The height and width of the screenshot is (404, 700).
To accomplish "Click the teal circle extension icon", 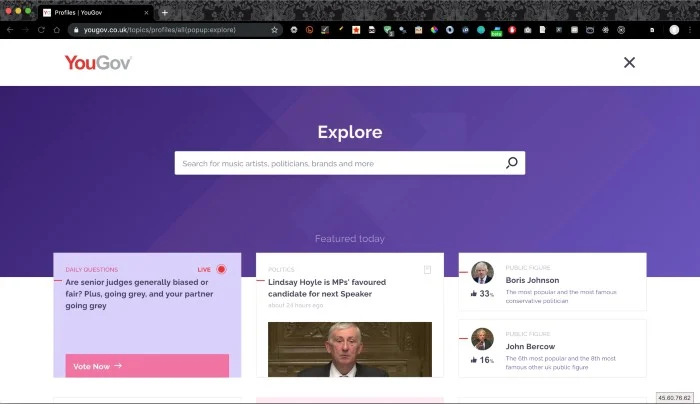I will click(x=481, y=30).
